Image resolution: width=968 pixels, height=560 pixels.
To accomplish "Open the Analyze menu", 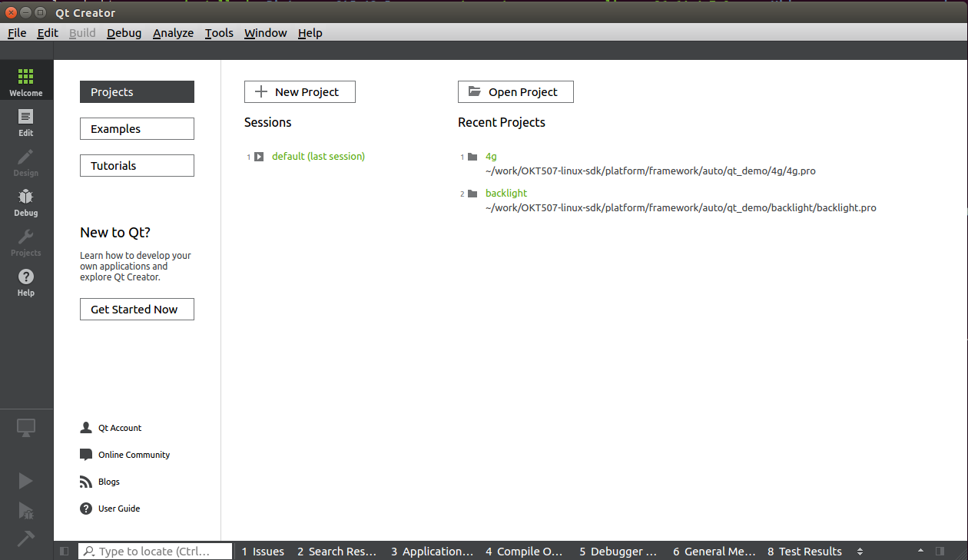I will pos(173,33).
